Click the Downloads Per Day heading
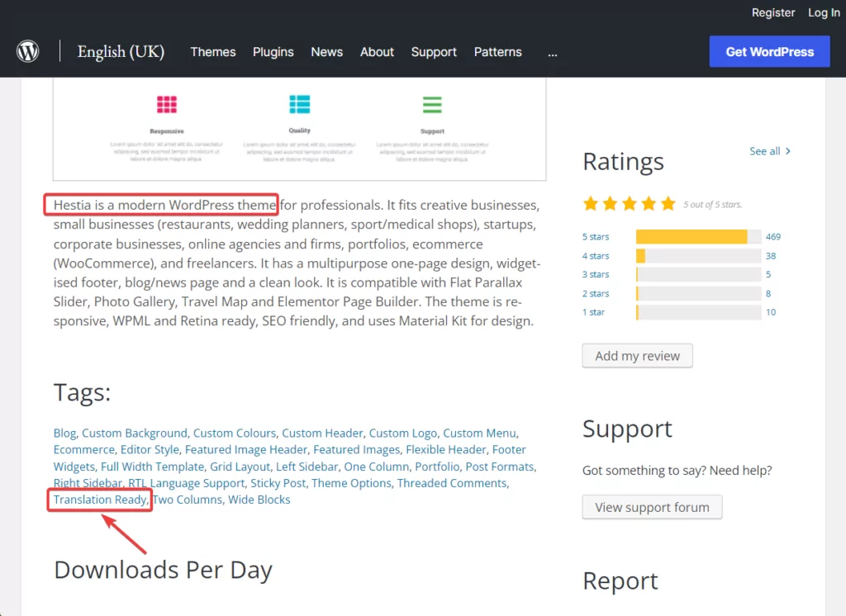Viewport: 846px width, 616px height. [163, 570]
